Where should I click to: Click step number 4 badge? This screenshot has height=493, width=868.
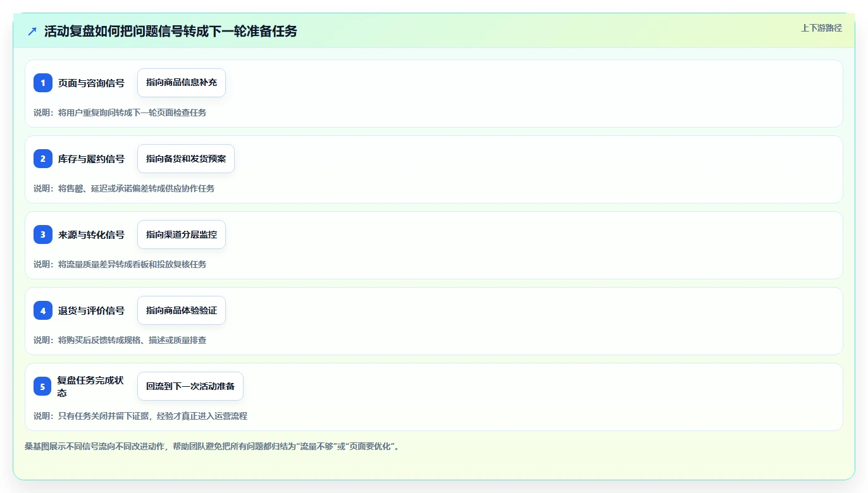(x=43, y=310)
